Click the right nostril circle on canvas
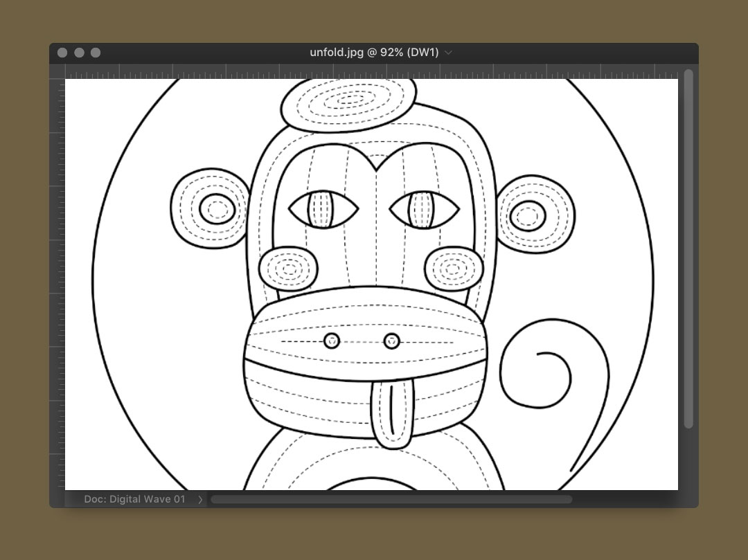 (x=391, y=341)
